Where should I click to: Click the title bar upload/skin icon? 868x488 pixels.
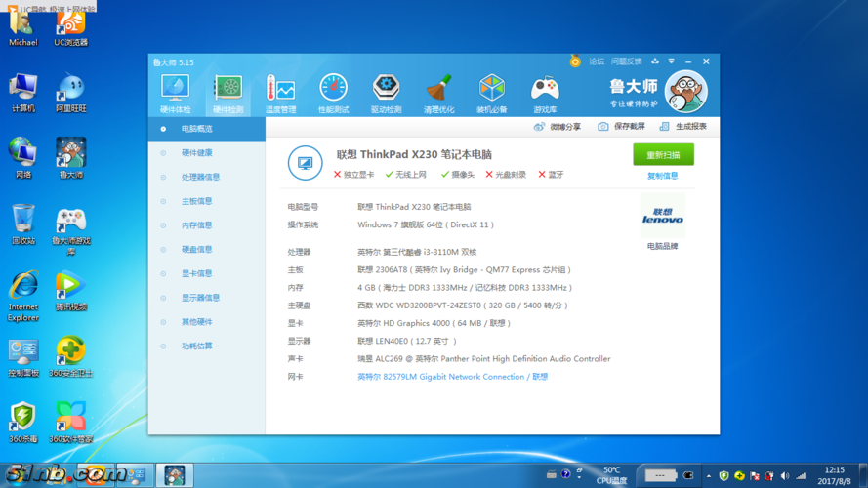(x=655, y=61)
